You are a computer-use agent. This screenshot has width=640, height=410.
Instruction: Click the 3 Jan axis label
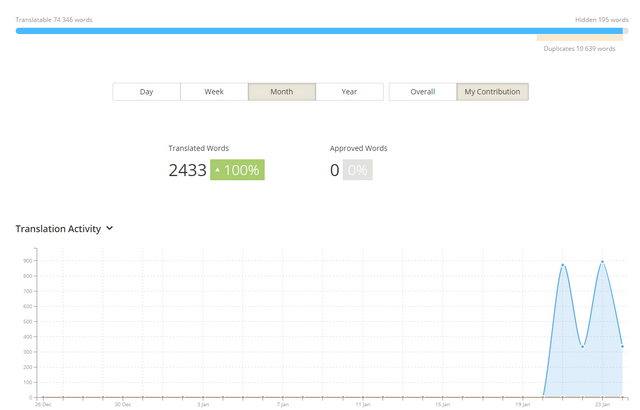(203, 404)
